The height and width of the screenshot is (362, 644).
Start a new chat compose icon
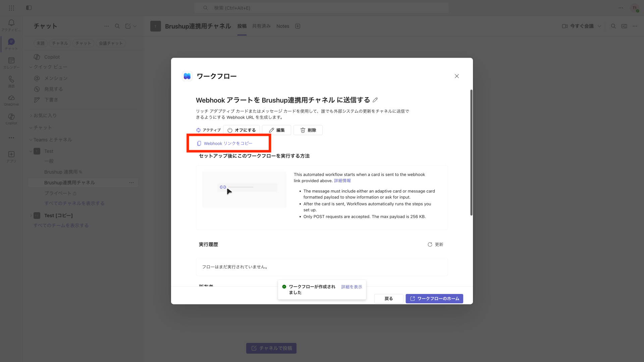[128, 26]
